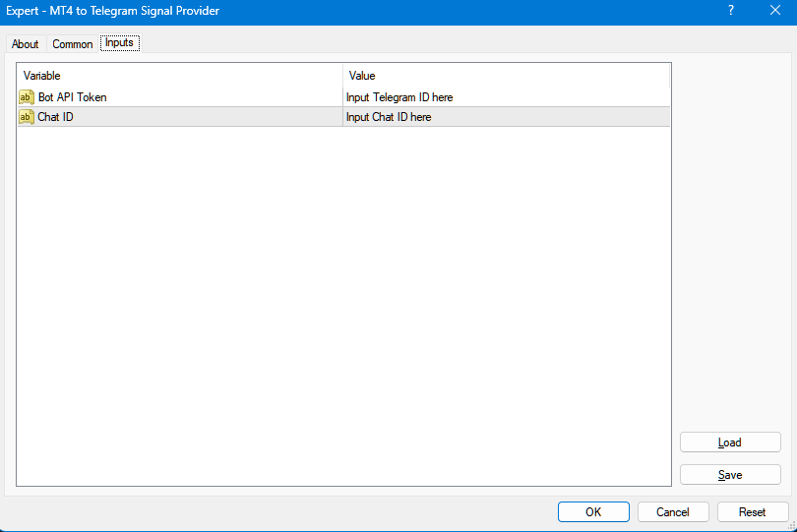Image resolution: width=797 pixels, height=532 pixels.
Task: Switch to the About tab
Action: click(26, 44)
